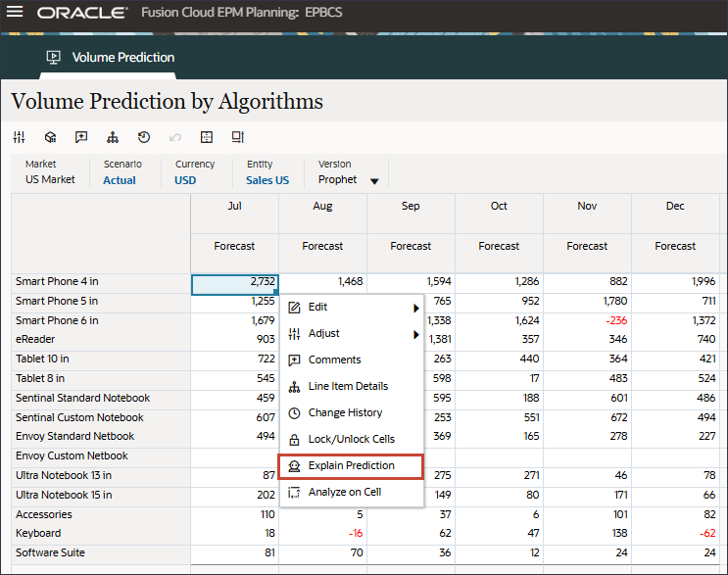Click the padlock icon beside Lock/Unlock Cells
This screenshot has width=728, height=575.
(294, 440)
